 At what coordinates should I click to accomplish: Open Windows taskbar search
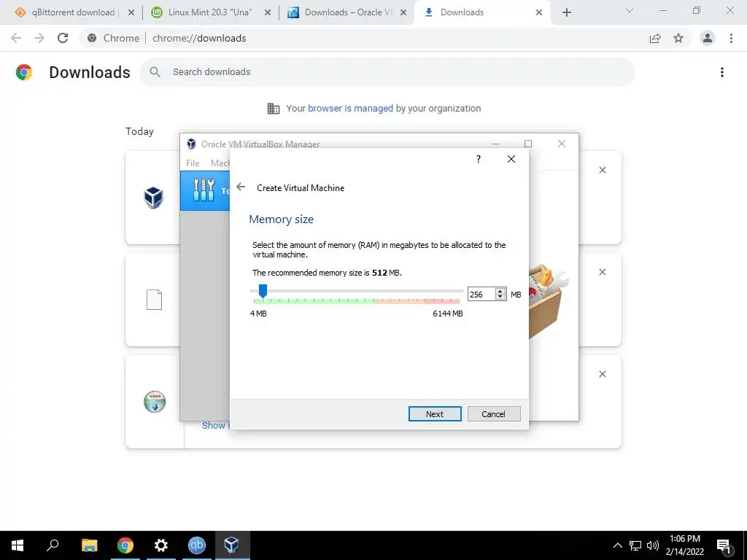(53, 545)
